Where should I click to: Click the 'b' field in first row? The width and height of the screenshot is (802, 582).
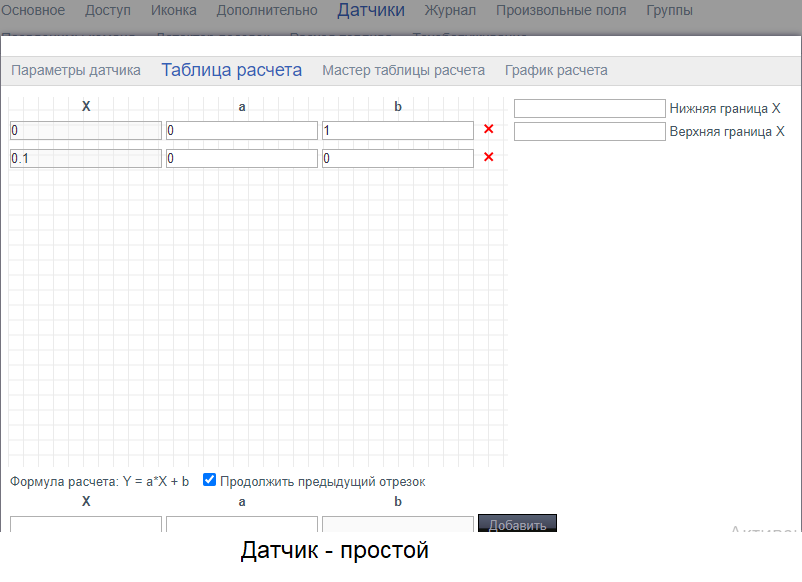pos(397,130)
